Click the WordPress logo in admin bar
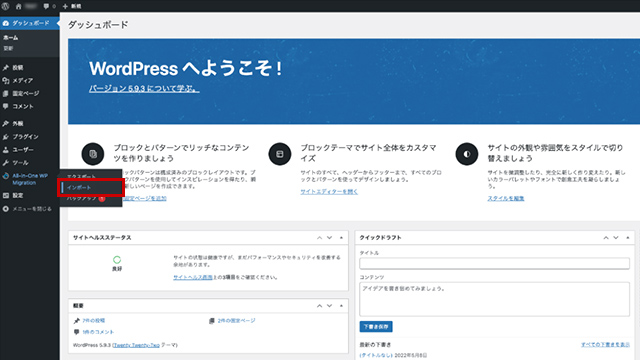This screenshot has width=640, height=360. tap(5, 6)
